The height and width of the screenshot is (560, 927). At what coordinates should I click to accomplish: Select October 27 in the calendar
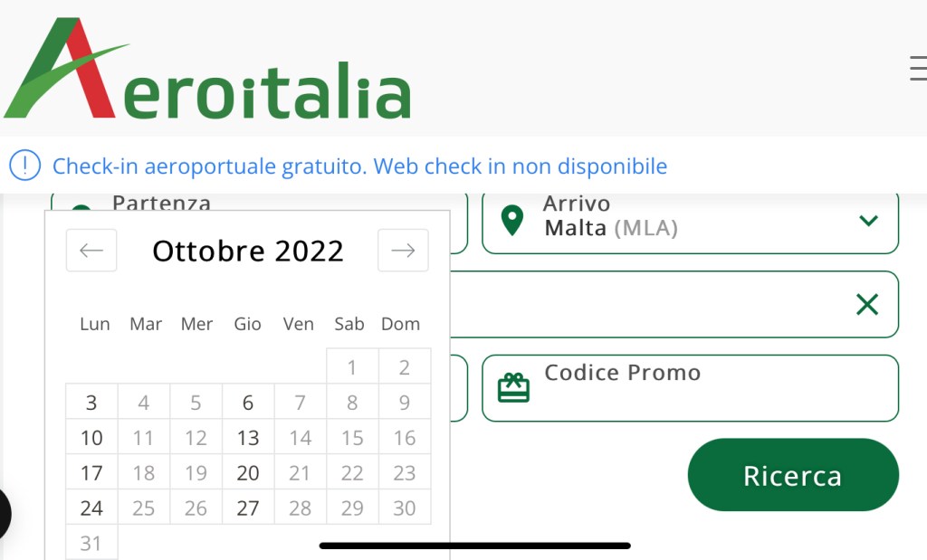(248, 508)
